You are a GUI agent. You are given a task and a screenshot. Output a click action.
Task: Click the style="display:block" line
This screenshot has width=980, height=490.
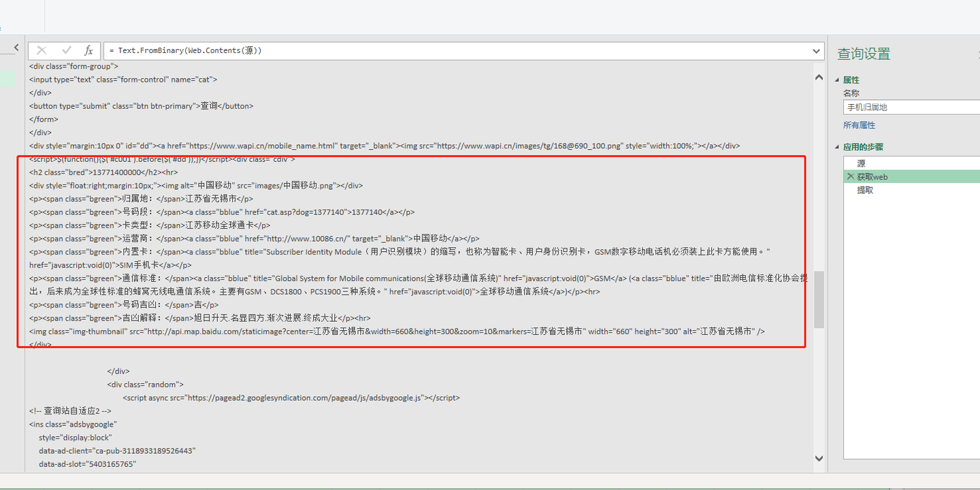pos(75,438)
